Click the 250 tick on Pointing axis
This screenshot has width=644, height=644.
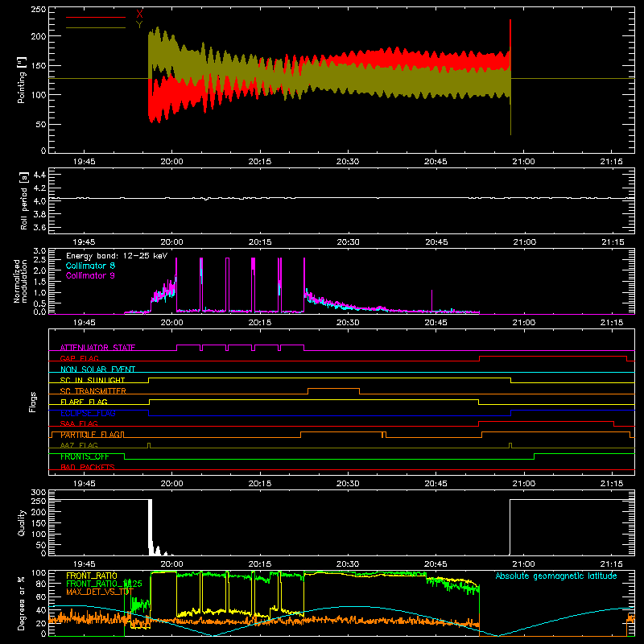point(38,10)
